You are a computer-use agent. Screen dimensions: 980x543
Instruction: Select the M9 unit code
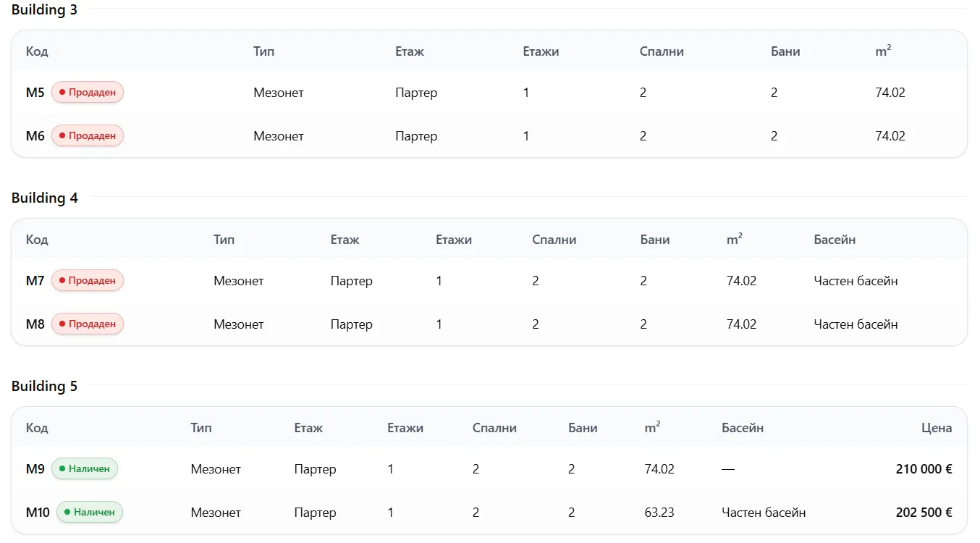pos(35,469)
